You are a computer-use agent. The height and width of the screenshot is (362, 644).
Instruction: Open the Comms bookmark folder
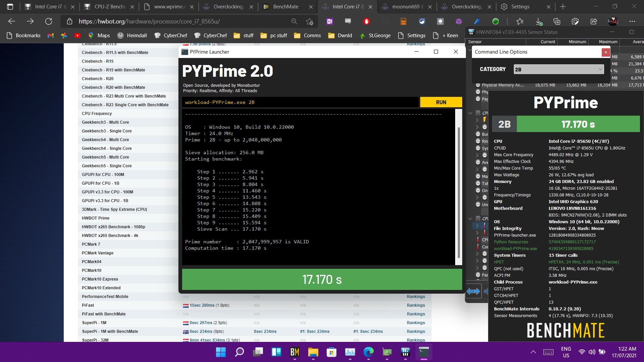pos(307,36)
